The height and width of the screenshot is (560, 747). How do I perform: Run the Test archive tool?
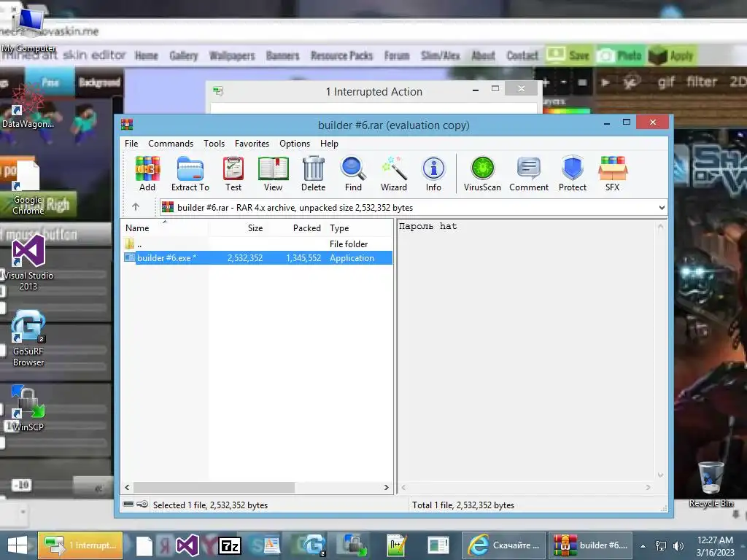tap(233, 174)
